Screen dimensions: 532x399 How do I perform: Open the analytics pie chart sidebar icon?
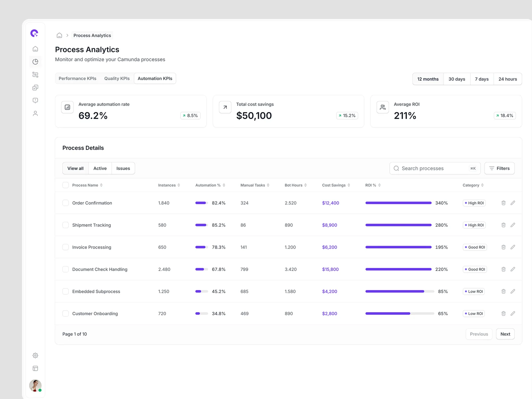click(35, 62)
